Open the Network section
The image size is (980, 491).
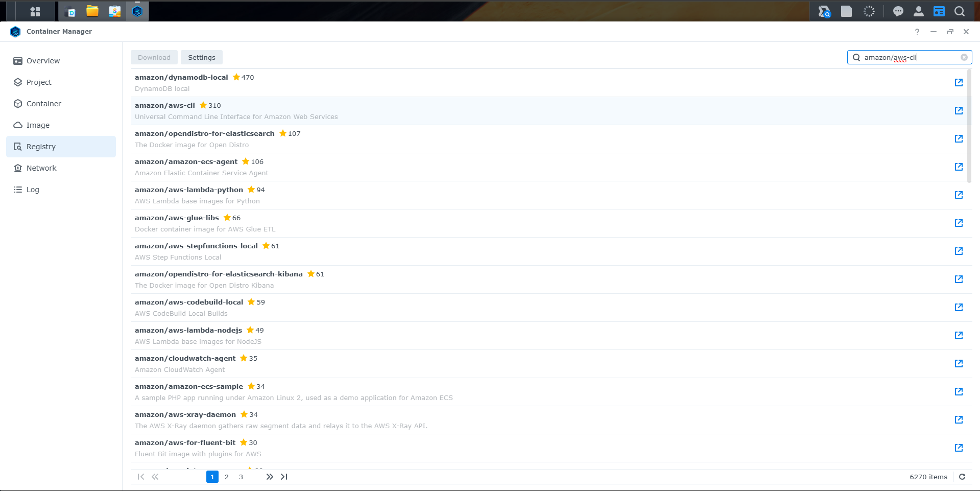tap(61, 168)
